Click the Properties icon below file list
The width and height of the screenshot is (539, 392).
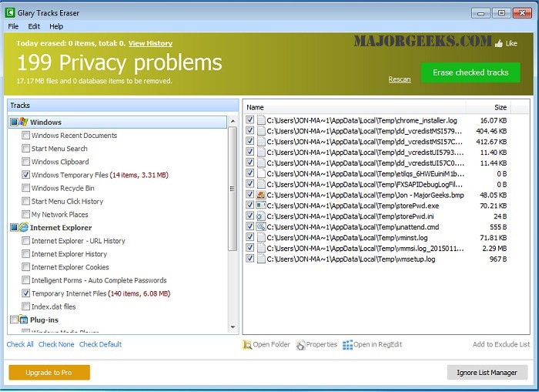300,345
